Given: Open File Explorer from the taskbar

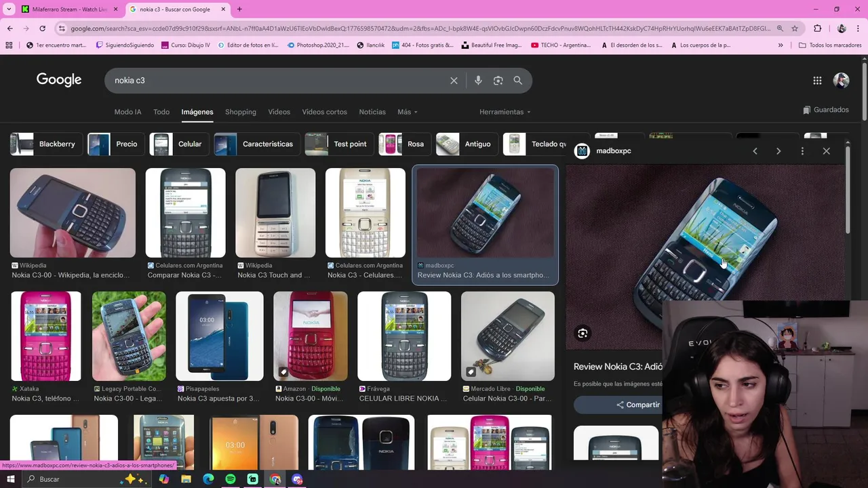Looking at the screenshot, I should click(x=186, y=479).
